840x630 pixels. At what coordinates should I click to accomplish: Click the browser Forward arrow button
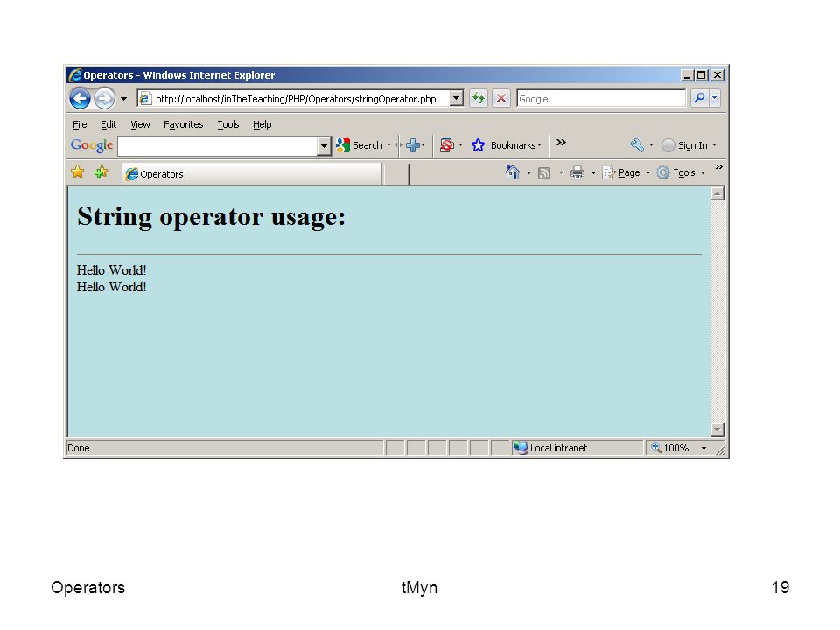tap(104, 99)
